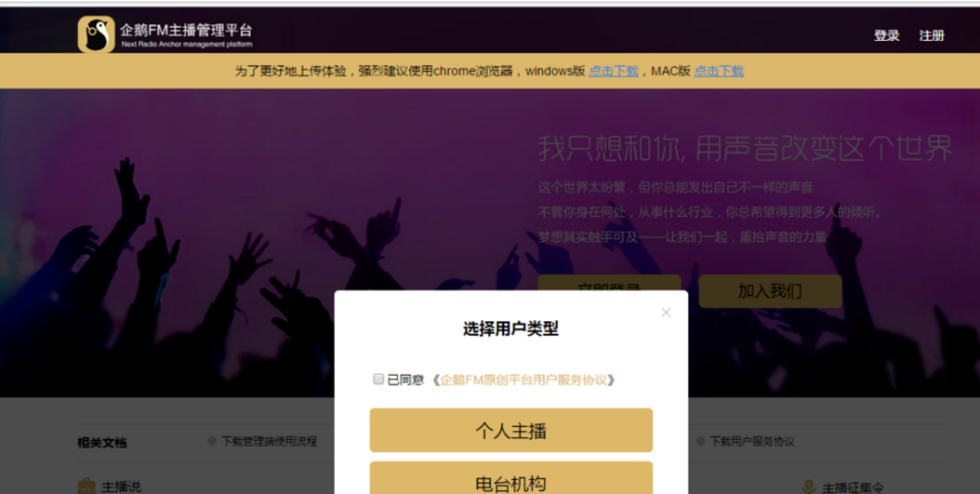Click the 企鹅FM penguin logo icon
980x494 pixels.
click(x=97, y=34)
